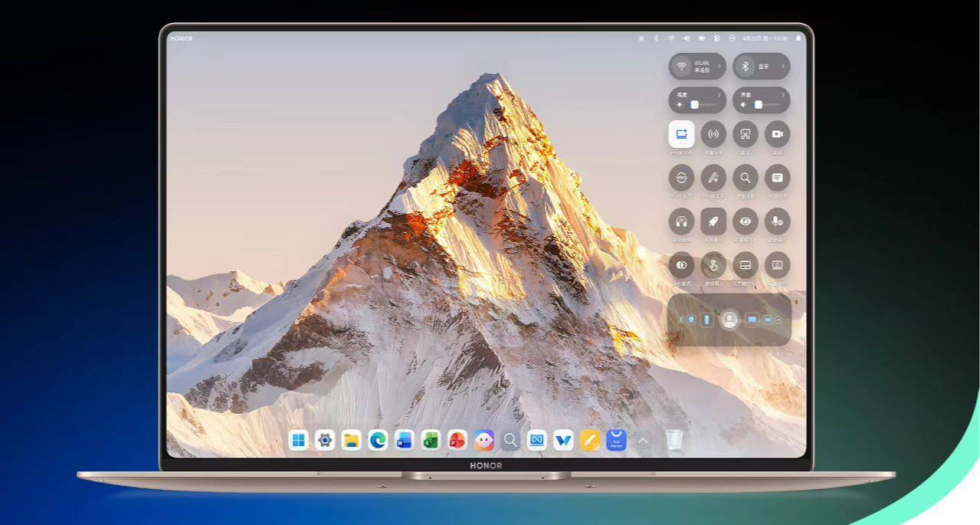
Task: Click the screen recording camera button
Action: click(777, 134)
